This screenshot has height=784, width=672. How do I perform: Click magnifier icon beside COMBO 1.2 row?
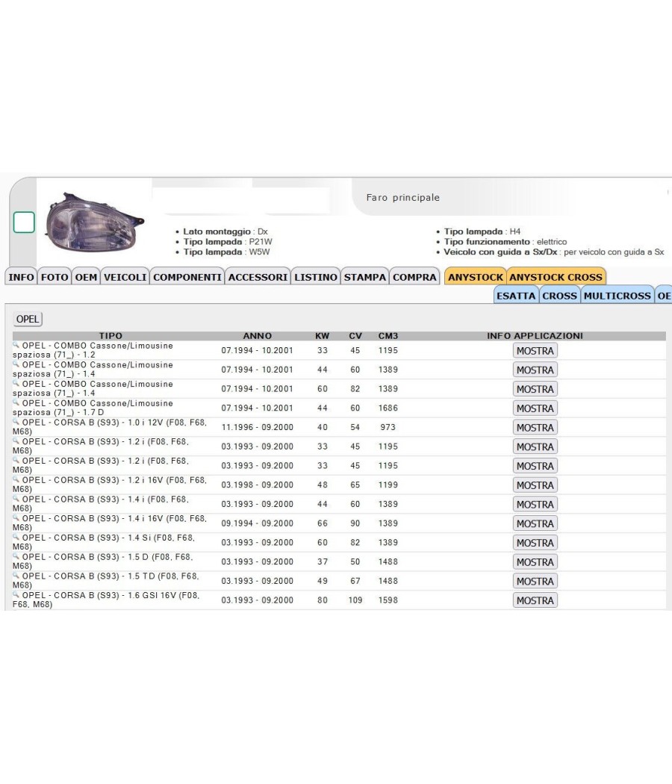click(x=16, y=345)
